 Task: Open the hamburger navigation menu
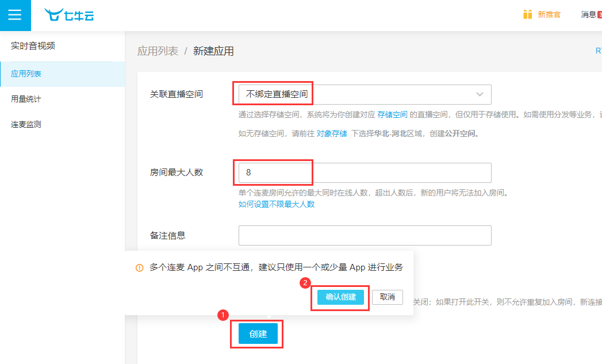[15, 15]
